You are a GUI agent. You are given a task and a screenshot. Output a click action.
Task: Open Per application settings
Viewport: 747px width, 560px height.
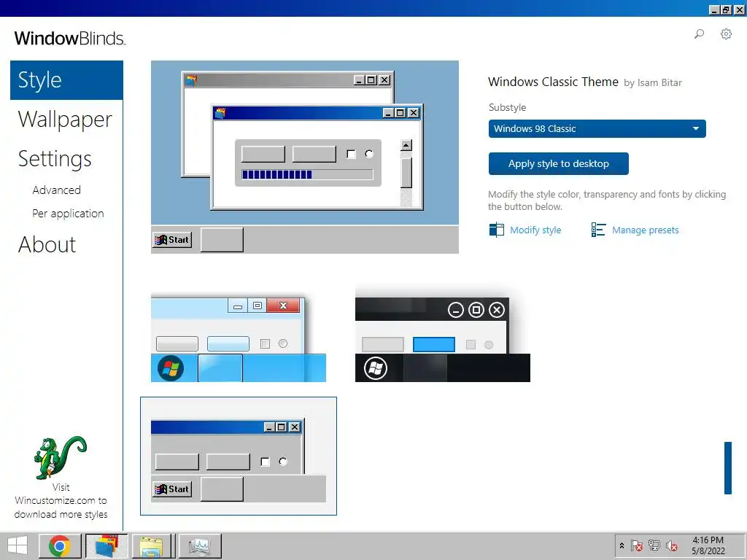tap(68, 214)
